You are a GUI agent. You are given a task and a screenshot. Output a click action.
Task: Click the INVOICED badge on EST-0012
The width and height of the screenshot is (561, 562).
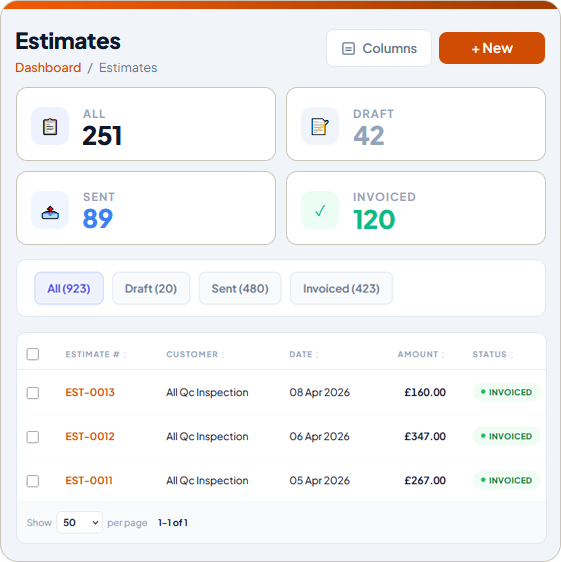coord(507,436)
